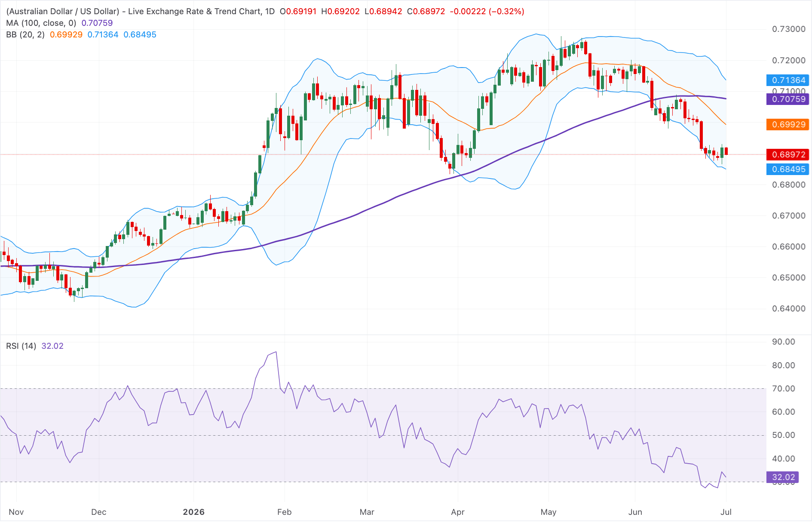Click the May label on time axis

pos(548,512)
